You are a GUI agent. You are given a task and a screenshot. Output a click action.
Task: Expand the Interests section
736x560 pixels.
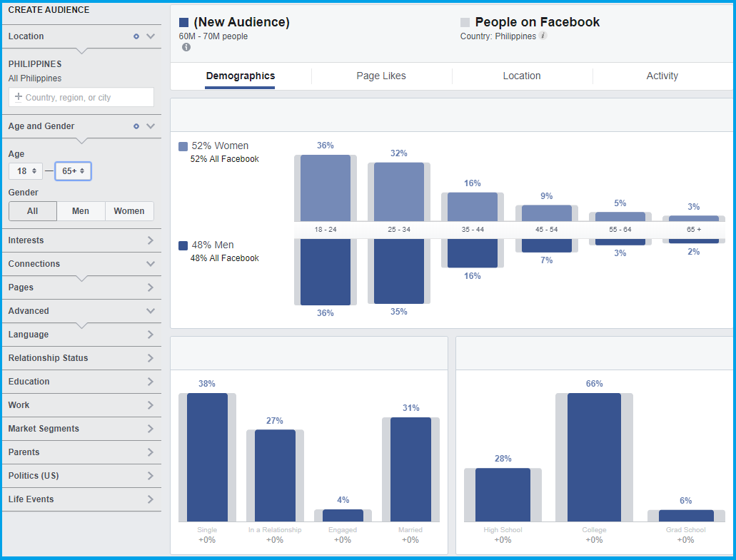pyautogui.click(x=81, y=240)
